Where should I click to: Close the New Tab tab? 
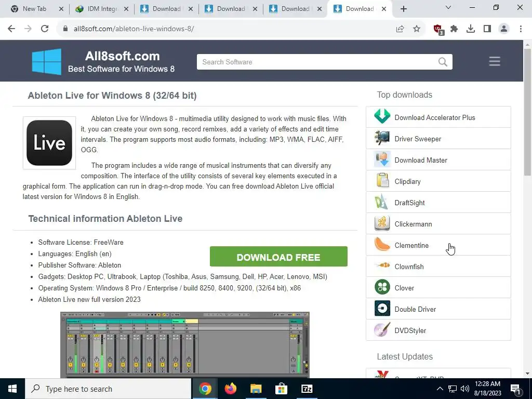tap(61, 9)
